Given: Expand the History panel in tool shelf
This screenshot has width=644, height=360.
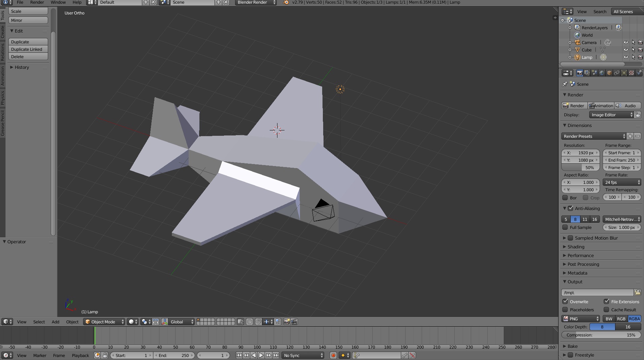Looking at the screenshot, I should (22, 67).
